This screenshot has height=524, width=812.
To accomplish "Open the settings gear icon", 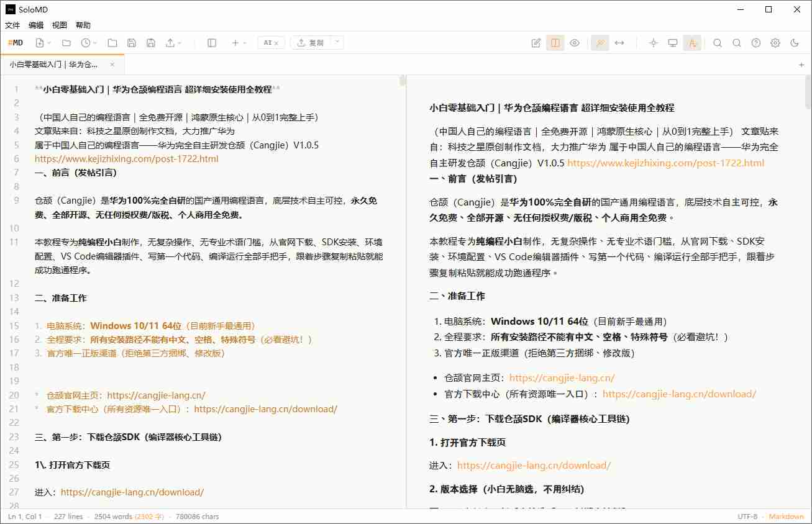I will (x=775, y=42).
